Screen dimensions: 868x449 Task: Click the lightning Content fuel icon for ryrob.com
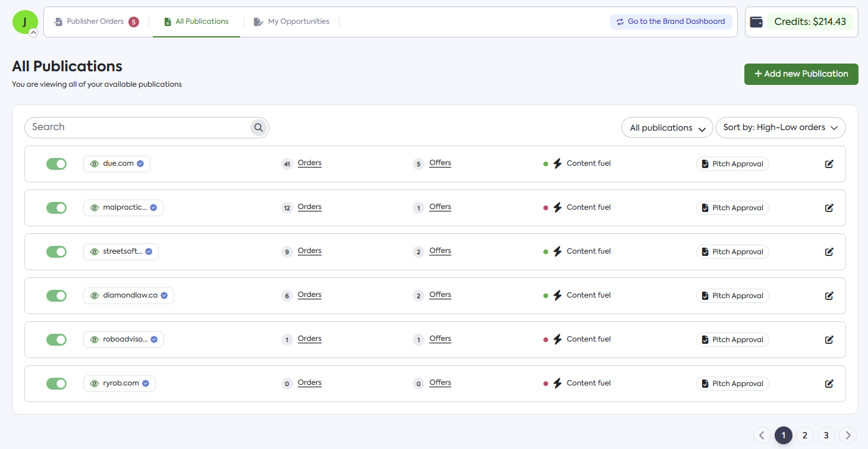click(x=557, y=384)
